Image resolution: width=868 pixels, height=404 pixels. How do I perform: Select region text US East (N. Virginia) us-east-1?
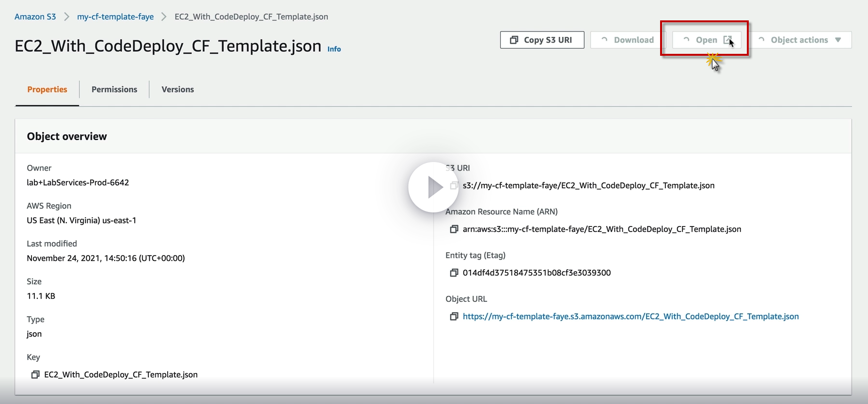[81, 220]
